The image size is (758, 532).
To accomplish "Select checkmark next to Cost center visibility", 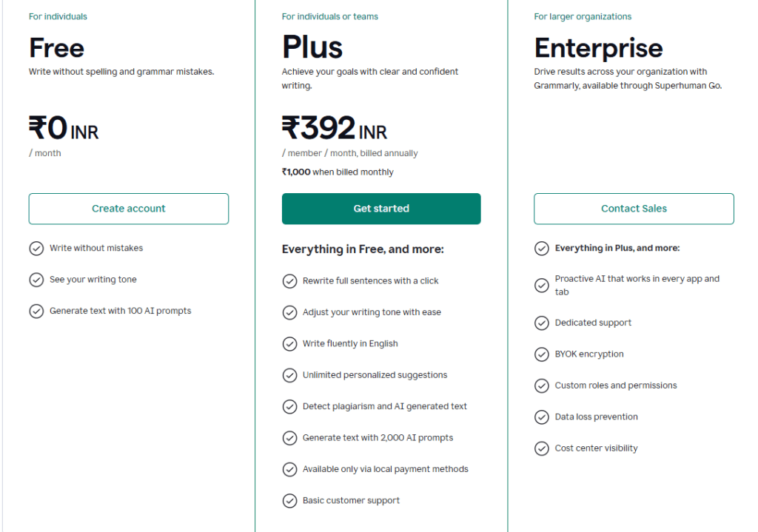I will [542, 448].
